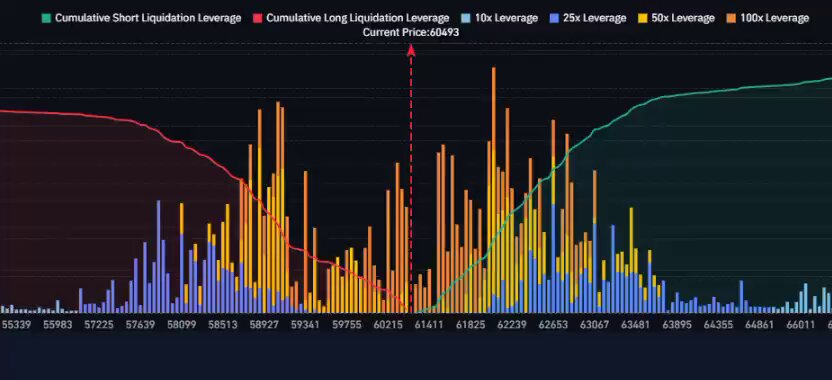The height and width of the screenshot is (380, 832).
Task: Click x-axis label 66011
Action: coord(801,324)
